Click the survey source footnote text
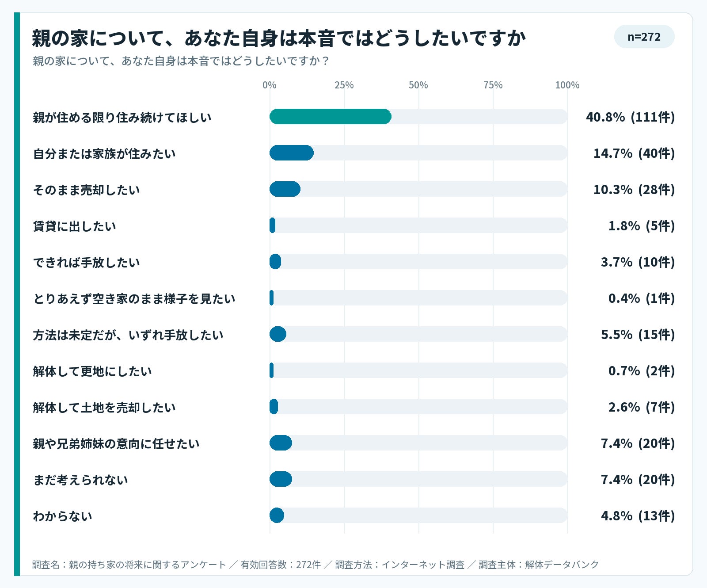Screen dimensions: 707x588 point(315,565)
